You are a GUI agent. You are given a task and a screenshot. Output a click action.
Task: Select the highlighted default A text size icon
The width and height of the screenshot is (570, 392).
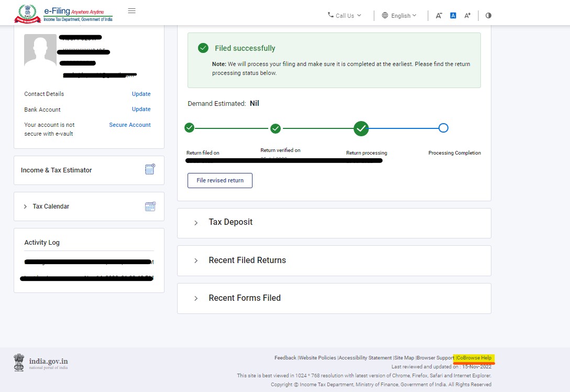pyautogui.click(x=453, y=15)
